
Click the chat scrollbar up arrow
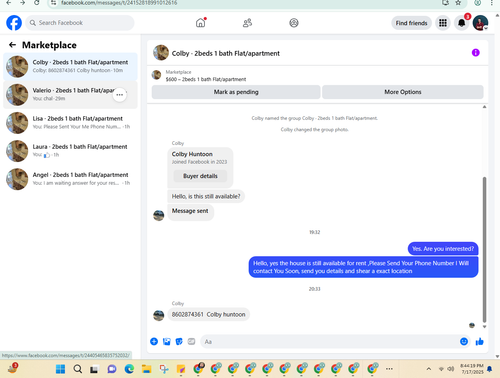tap(484, 107)
